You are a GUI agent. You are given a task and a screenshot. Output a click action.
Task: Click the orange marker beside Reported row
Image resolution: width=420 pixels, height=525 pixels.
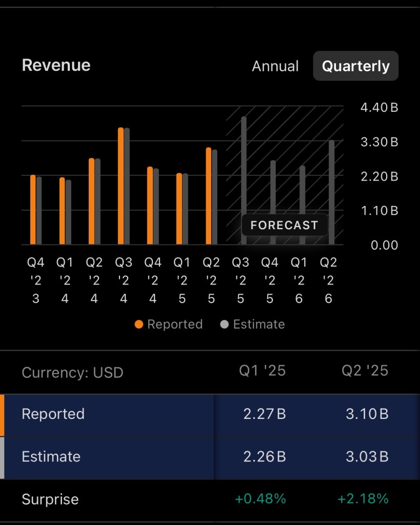click(2, 415)
